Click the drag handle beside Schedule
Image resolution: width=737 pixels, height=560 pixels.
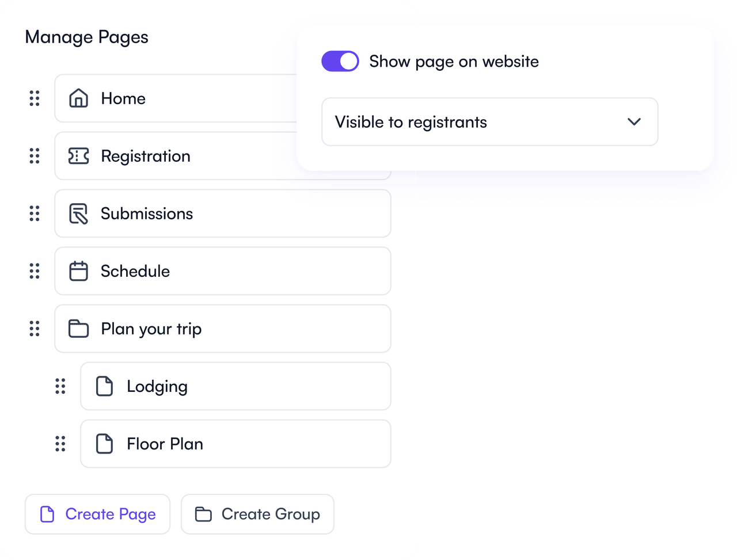(x=35, y=271)
